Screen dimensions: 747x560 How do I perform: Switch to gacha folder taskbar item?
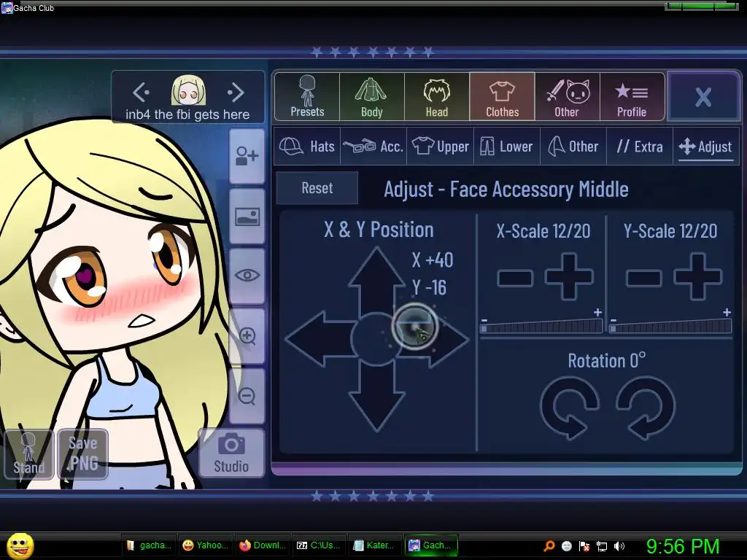pyautogui.click(x=149, y=545)
